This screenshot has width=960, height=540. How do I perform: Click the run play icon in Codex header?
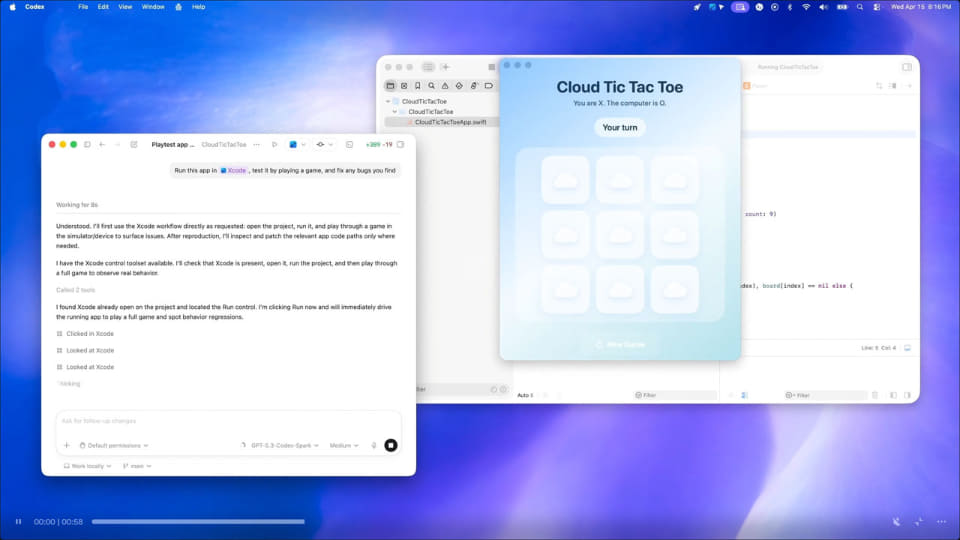pyautogui.click(x=274, y=144)
